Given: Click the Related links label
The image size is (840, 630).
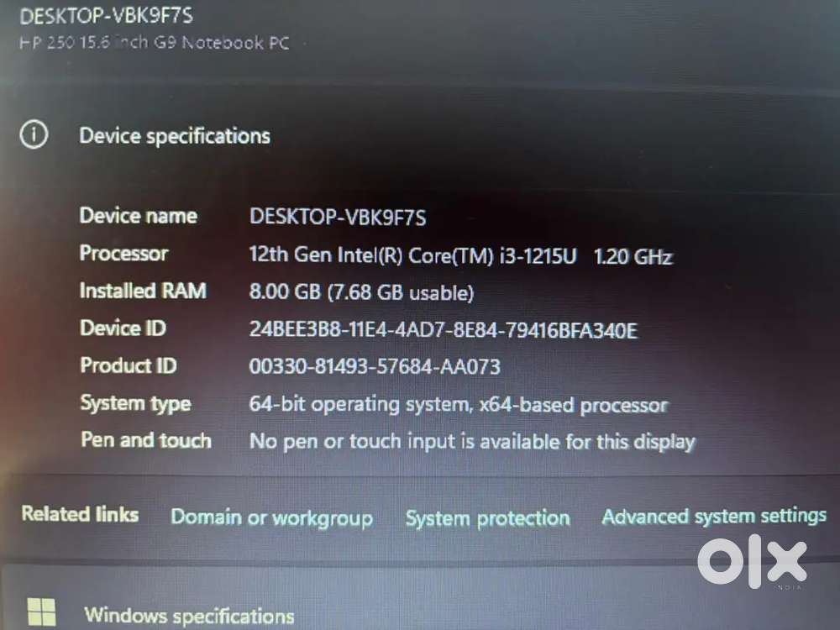Looking at the screenshot, I should [80, 514].
